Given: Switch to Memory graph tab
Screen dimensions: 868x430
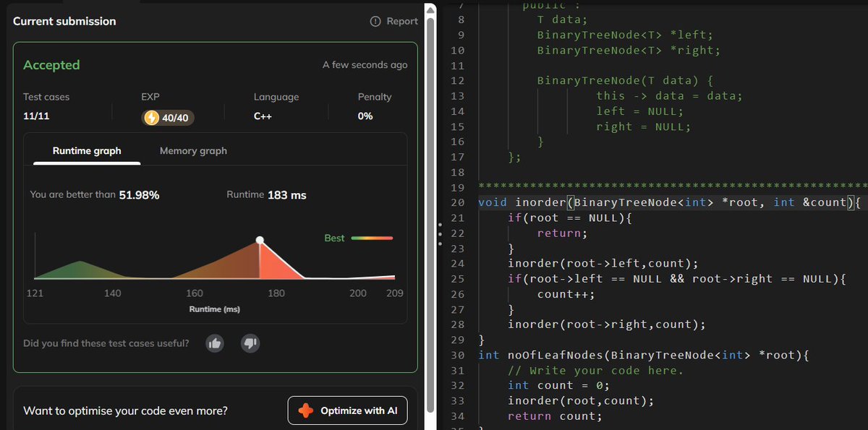Looking at the screenshot, I should point(193,151).
